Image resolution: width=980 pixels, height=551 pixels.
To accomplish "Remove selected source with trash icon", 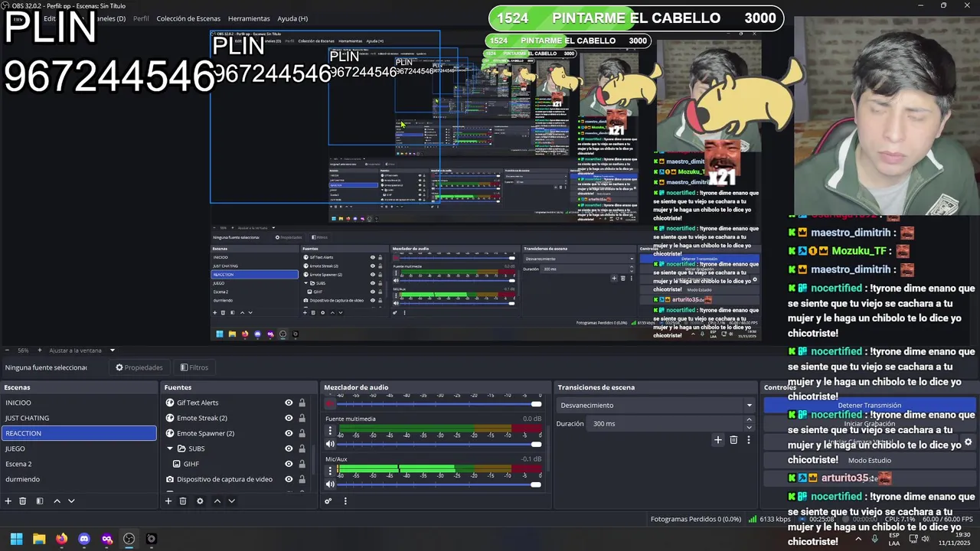I will pos(183,501).
